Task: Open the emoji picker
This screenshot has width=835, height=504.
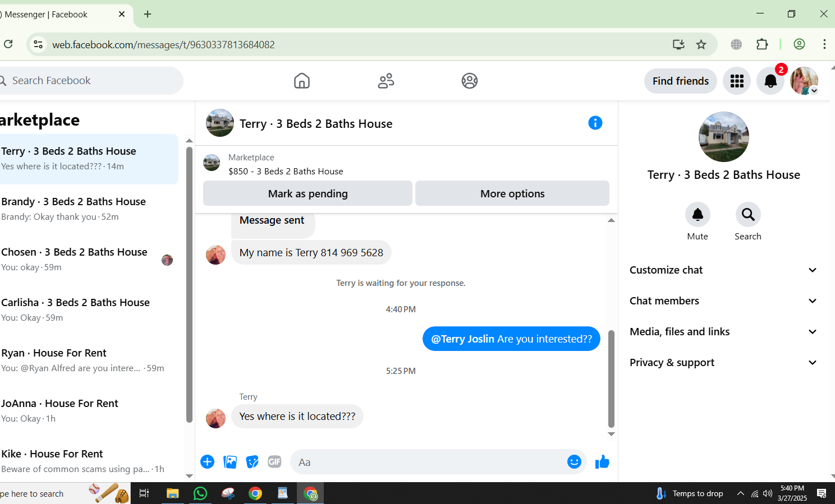Action: coord(574,462)
